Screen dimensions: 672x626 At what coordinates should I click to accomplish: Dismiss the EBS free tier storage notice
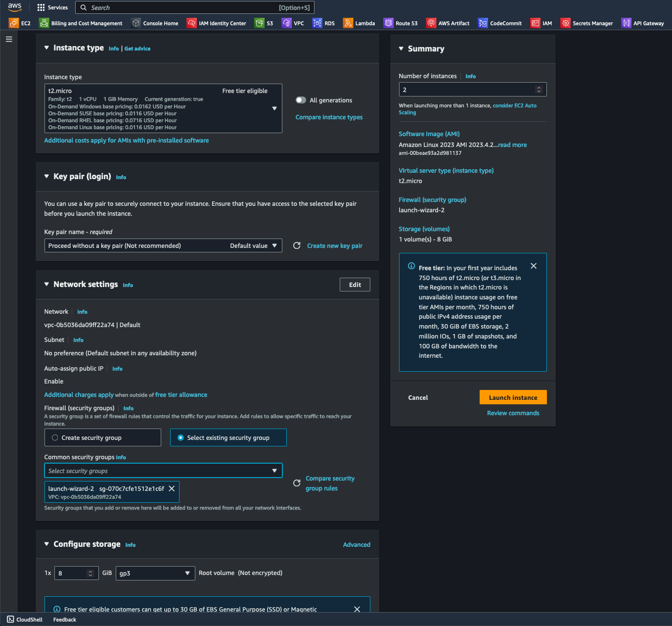tap(357, 609)
